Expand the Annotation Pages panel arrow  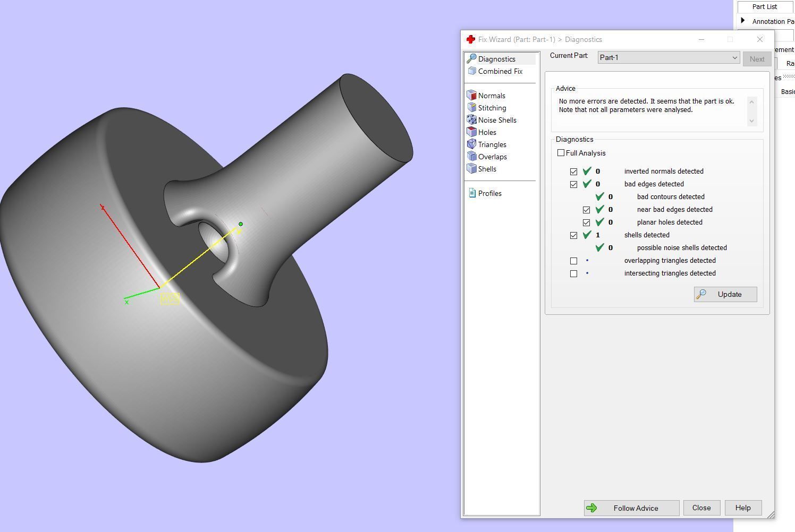[x=743, y=21]
